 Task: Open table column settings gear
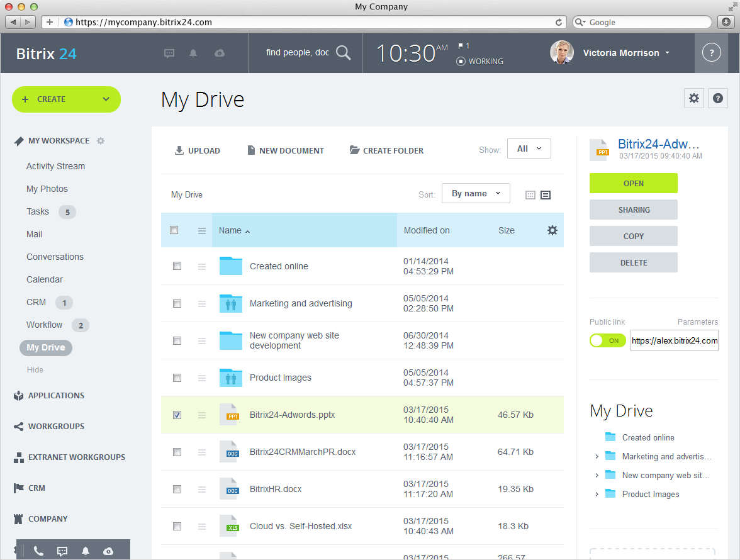coord(552,230)
